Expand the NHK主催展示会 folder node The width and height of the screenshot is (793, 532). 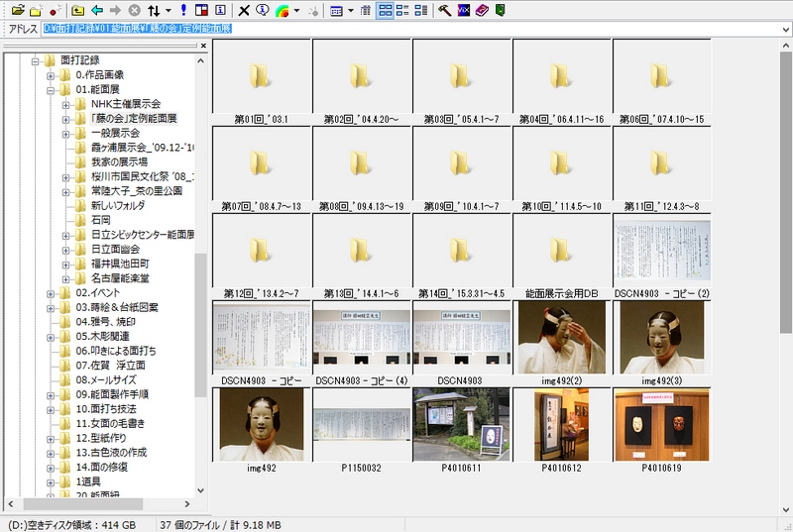point(65,105)
